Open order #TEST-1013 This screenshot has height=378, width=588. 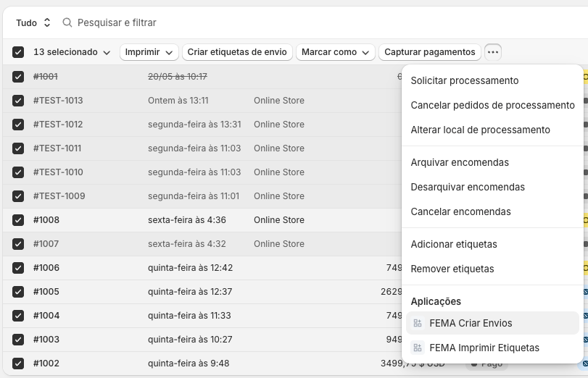(x=58, y=101)
